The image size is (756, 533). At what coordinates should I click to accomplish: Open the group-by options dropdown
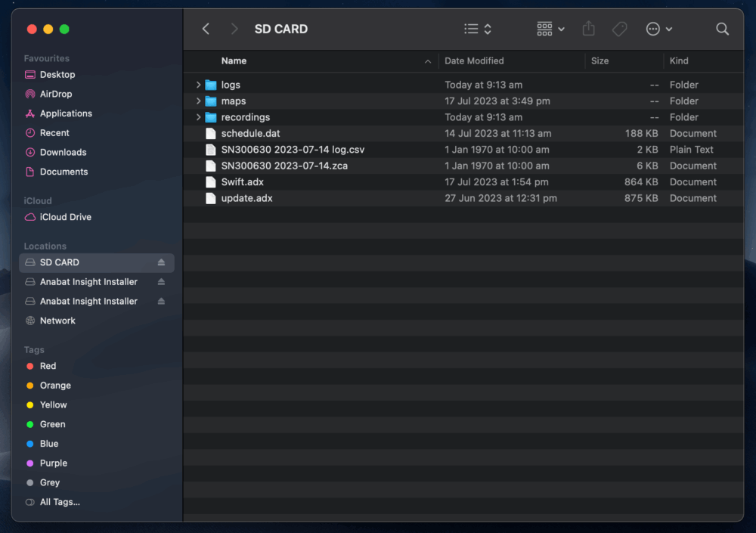(x=550, y=29)
